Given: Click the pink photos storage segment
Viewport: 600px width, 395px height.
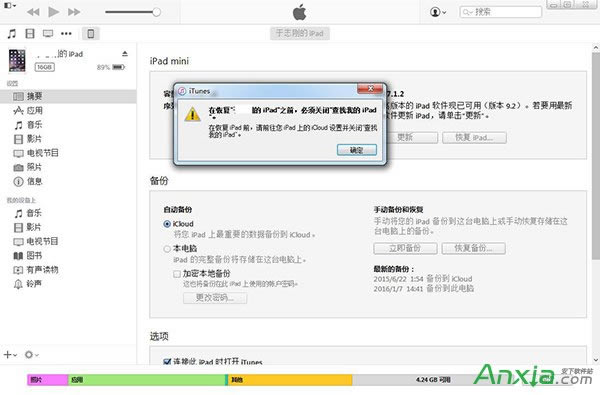Looking at the screenshot, I should [x=48, y=380].
